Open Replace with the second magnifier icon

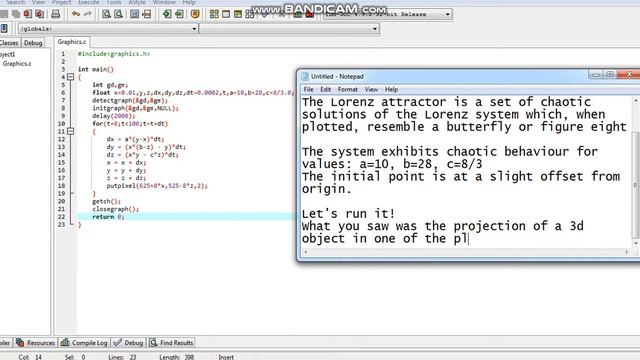(x=118, y=14)
